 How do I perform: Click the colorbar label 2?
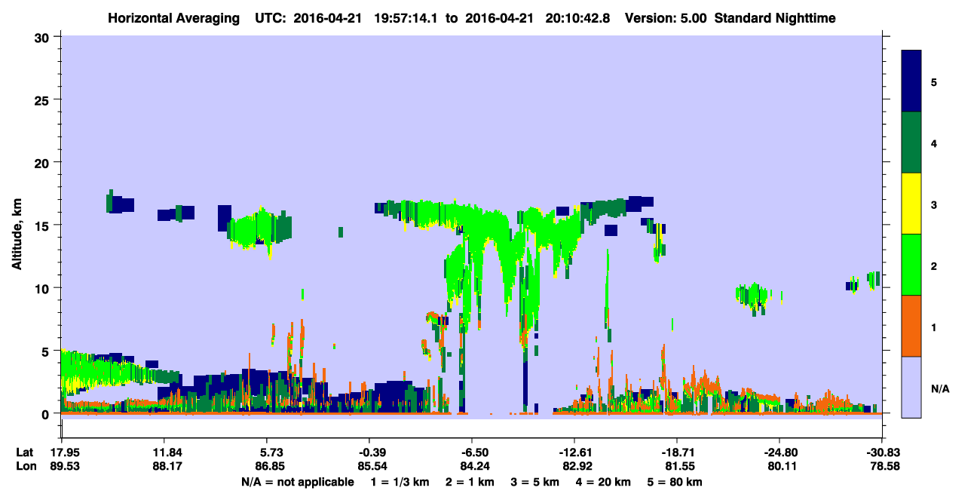934,265
